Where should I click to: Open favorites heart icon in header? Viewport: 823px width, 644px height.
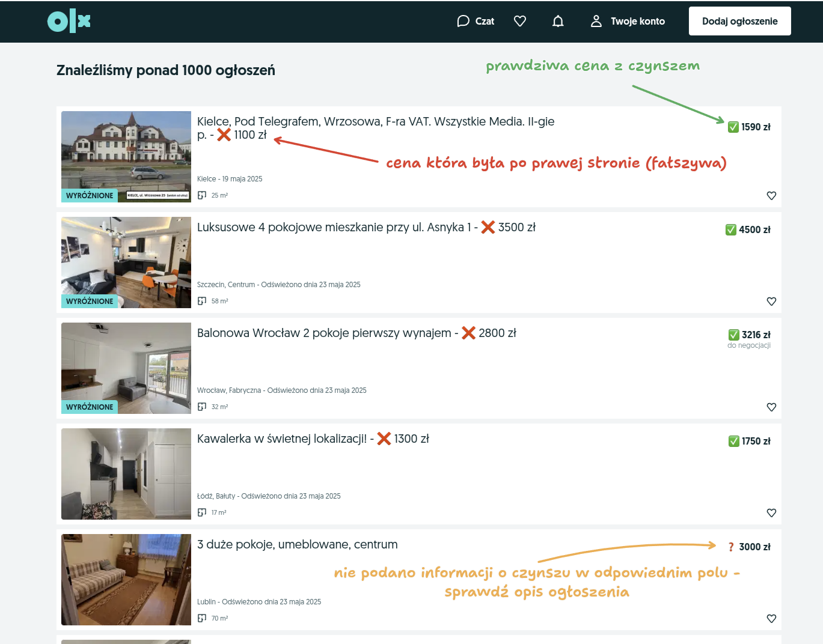click(x=520, y=22)
